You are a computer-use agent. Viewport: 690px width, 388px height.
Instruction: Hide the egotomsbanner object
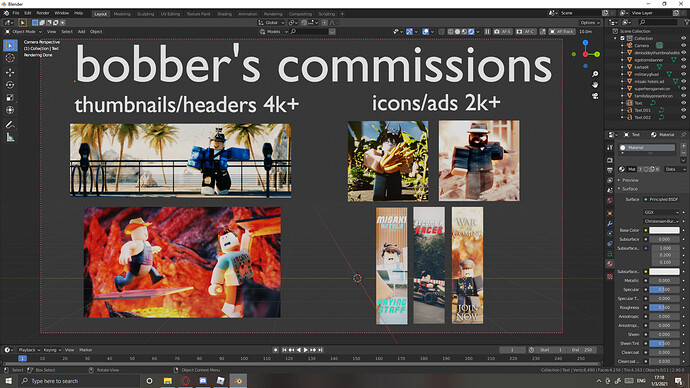pos(683,60)
